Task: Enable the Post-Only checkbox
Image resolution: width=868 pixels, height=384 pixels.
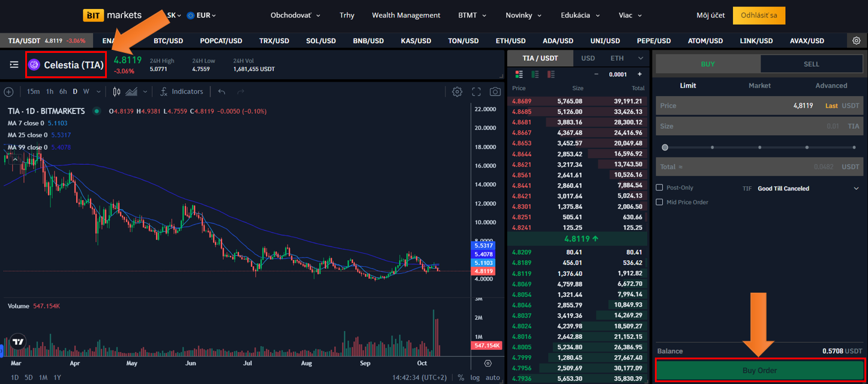Action: click(660, 188)
